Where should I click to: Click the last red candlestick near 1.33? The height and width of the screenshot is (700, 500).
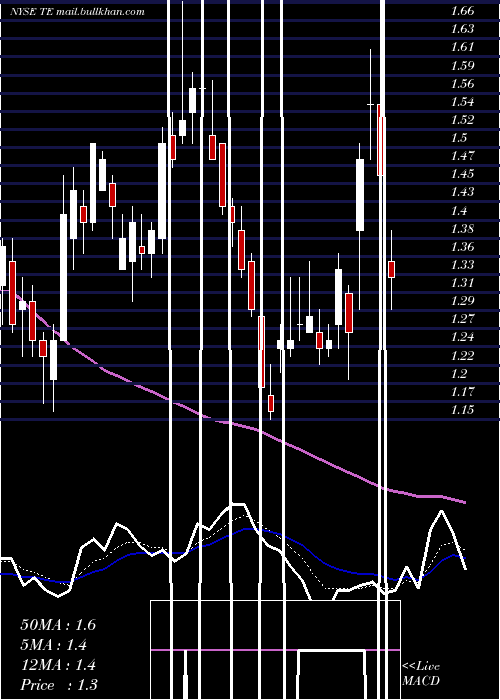coord(392,269)
